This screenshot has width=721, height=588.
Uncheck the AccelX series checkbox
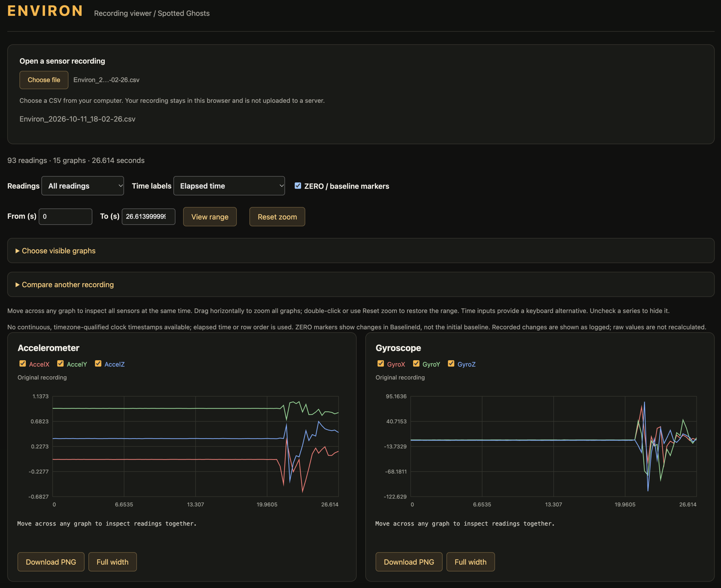[23, 364]
